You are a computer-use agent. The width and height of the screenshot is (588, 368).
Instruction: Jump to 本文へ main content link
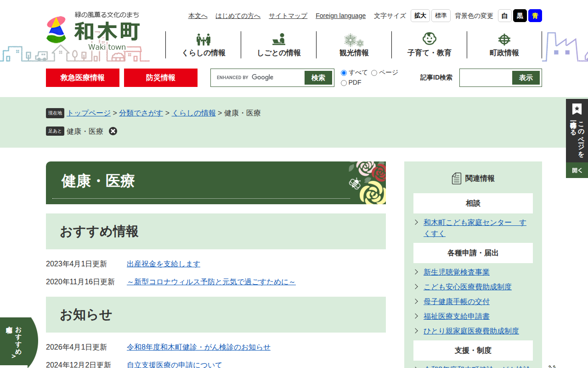pyautogui.click(x=198, y=16)
